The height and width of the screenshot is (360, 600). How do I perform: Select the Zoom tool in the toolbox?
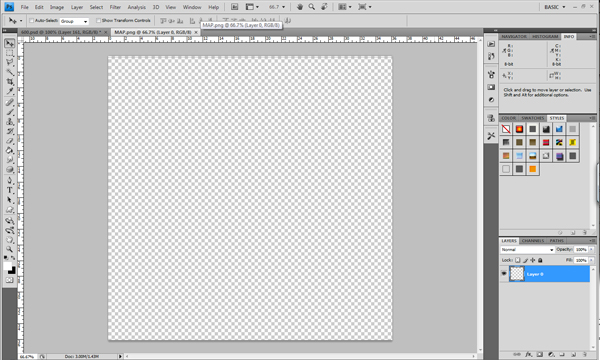[x=10, y=249]
